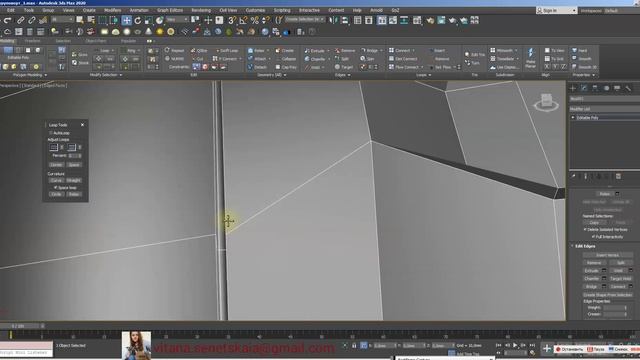This screenshot has height=360, width=640.
Task: Click the yellow sun light icon
Action: [x=160, y=31]
